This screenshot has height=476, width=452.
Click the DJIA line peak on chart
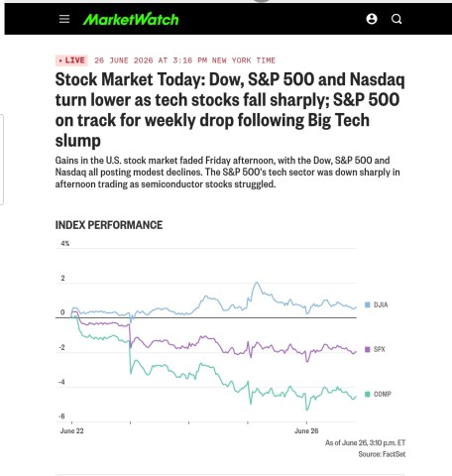(x=257, y=283)
